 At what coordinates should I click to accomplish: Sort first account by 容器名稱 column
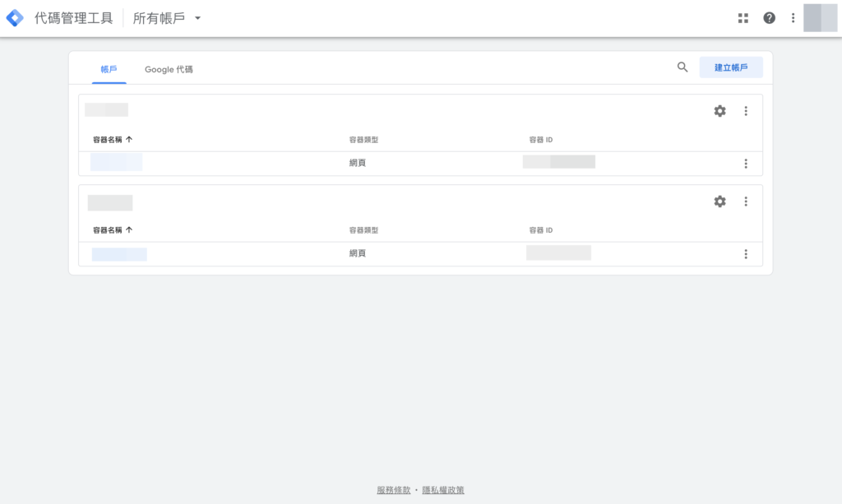point(113,140)
